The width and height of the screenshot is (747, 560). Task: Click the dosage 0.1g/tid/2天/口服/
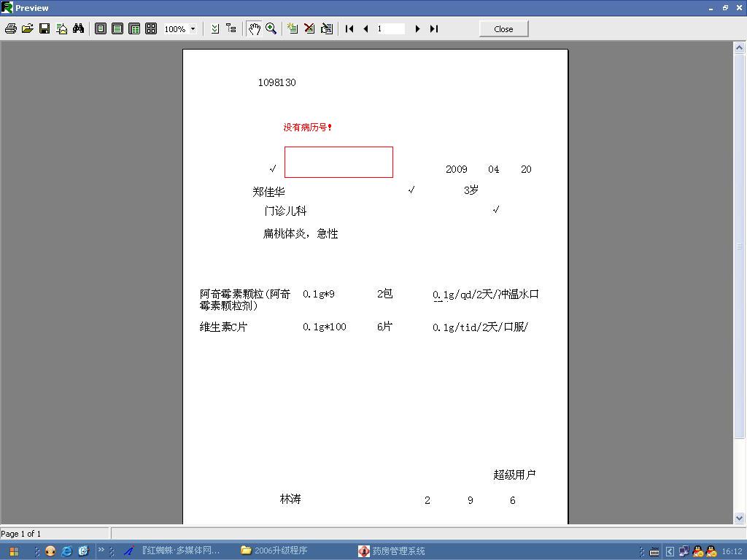point(481,327)
